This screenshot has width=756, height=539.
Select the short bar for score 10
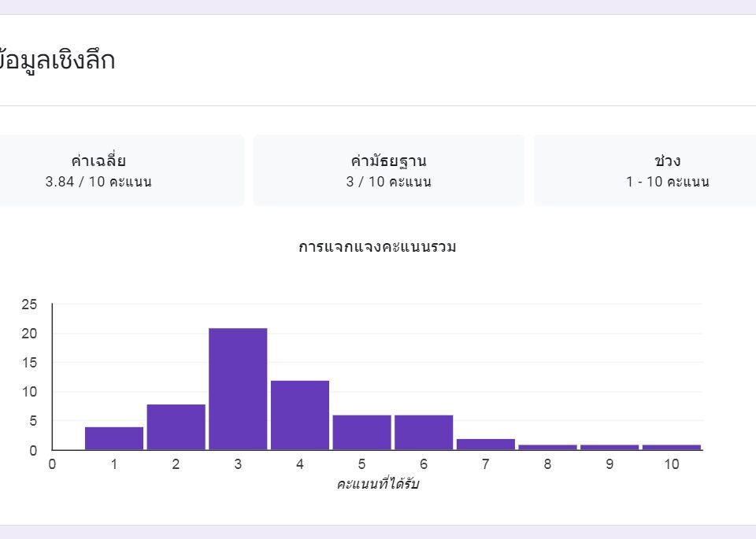point(672,448)
